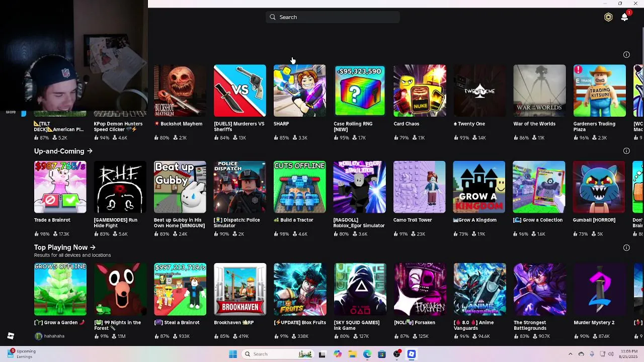
Task: Open Build a Tractor thumbnail
Action: [x=299, y=187]
